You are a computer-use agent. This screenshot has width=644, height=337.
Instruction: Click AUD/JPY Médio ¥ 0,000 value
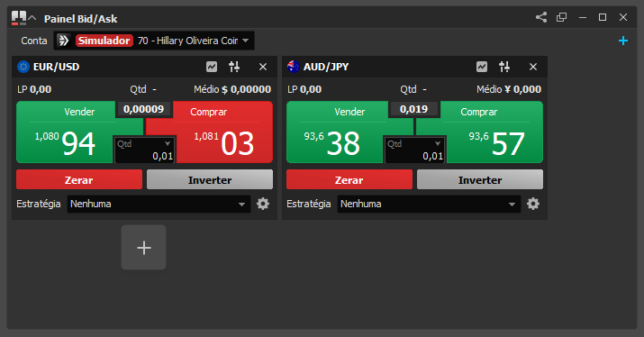pyautogui.click(x=523, y=89)
